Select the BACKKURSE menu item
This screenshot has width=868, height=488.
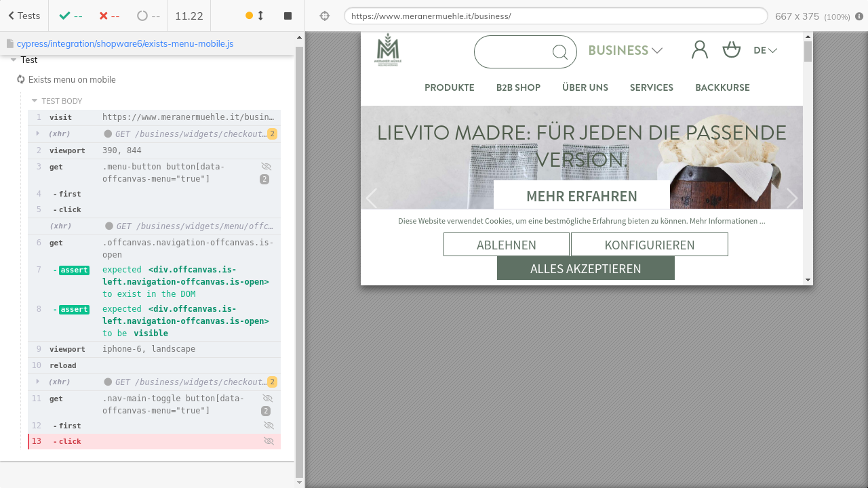722,87
